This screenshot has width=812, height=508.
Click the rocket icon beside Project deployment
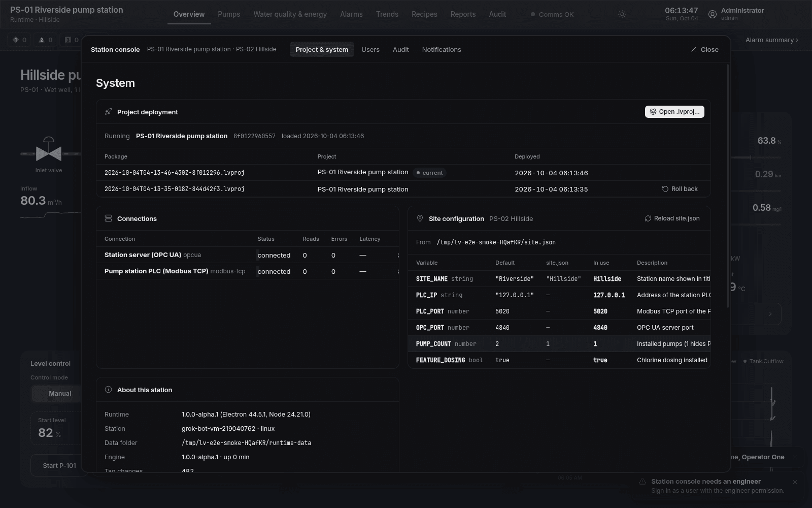[108, 112]
